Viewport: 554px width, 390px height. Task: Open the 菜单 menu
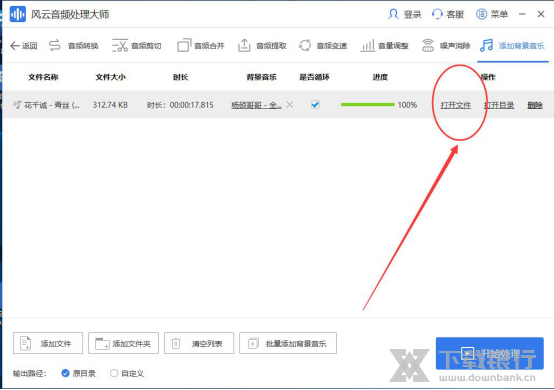(492, 14)
